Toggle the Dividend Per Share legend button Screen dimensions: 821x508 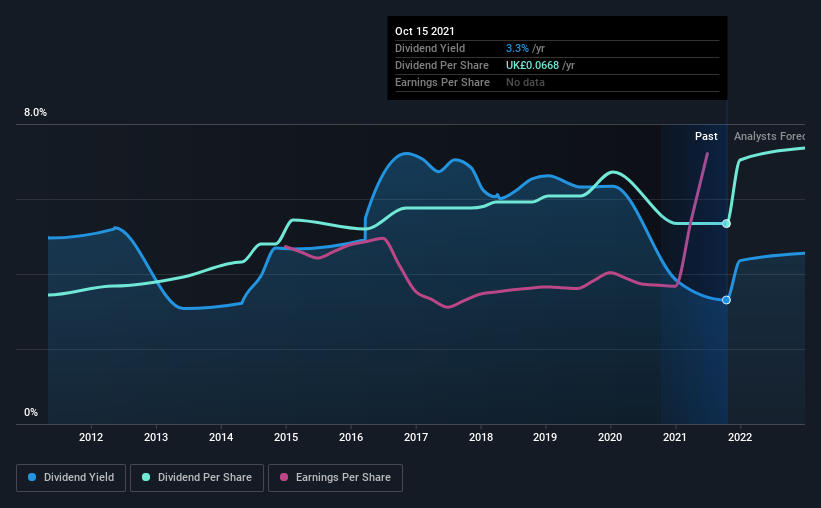click(x=197, y=478)
